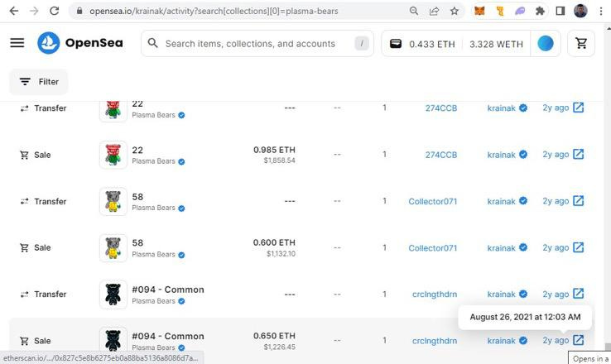Image resolution: width=611 pixels, height=364 pixels.
Task: Bookmark this page with the star icon
Action: point(455,11)
